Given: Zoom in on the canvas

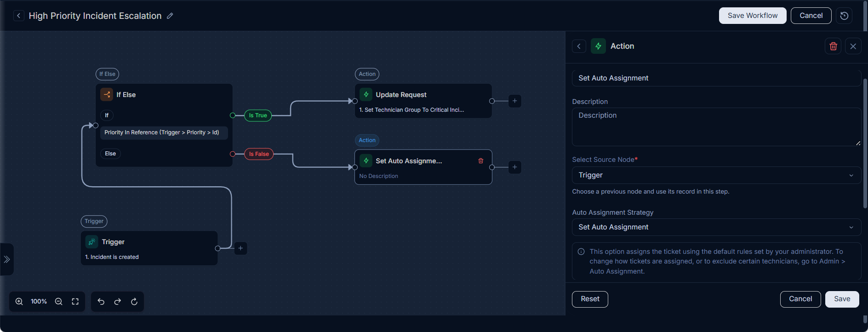Looking at the screenshot, I should (x=19, y=302).
